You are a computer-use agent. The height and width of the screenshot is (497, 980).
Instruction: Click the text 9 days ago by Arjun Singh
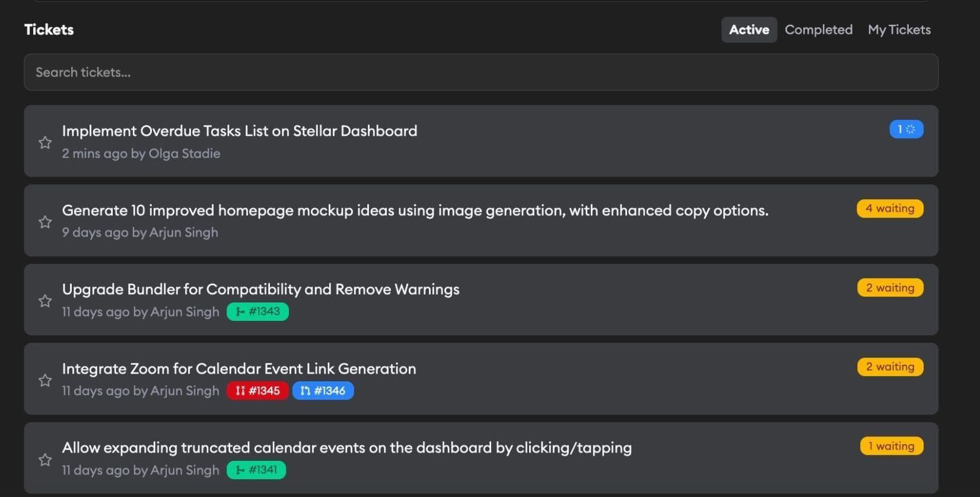coord(140,232)
